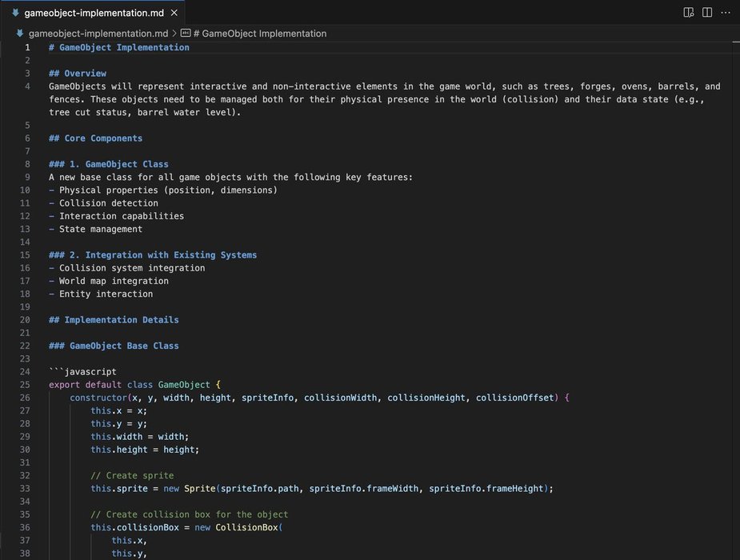
Task: Click the '## Overview' heading
Action: click(x=78, y=73)
